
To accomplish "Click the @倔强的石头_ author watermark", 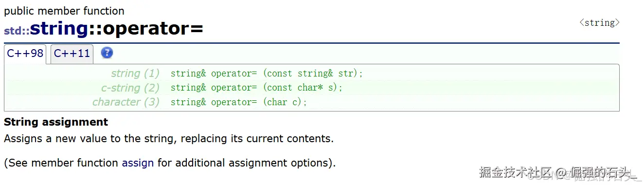I will point(596,172).
